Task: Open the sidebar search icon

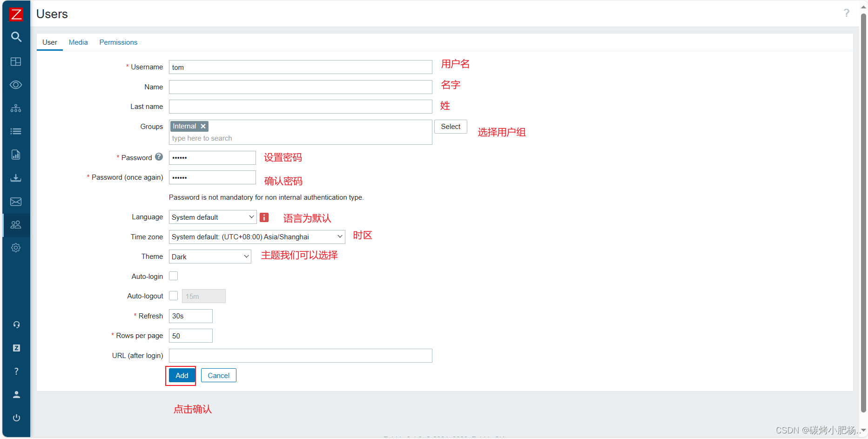Action: pyautogui.click(x=16, y=37)
